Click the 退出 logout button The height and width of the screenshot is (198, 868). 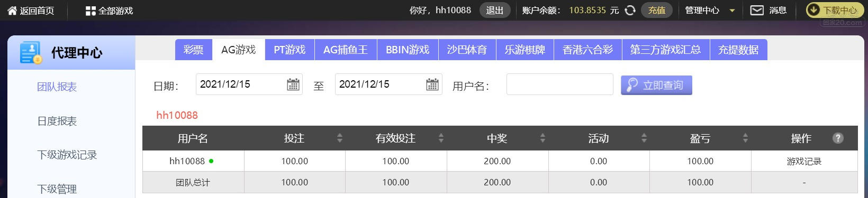click(x=495, y=11)
